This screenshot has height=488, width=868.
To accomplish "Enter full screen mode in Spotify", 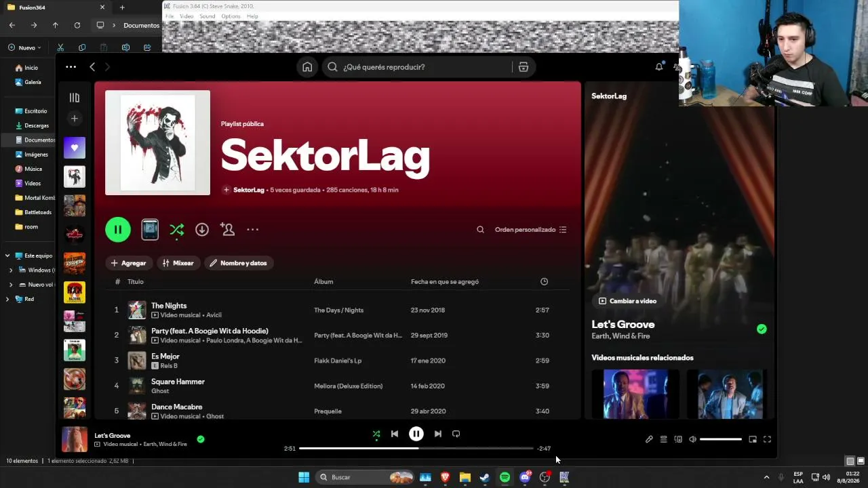I will coord(767,439).
